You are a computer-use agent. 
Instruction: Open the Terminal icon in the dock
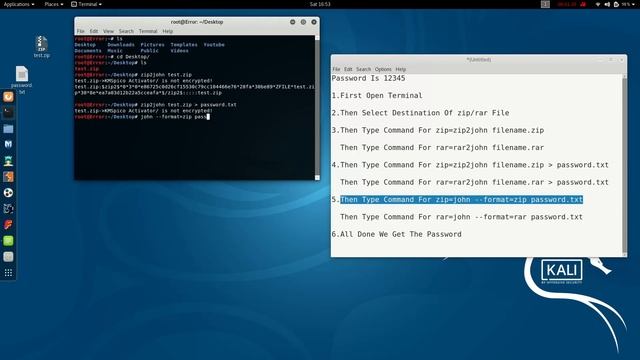pos(8,113)
